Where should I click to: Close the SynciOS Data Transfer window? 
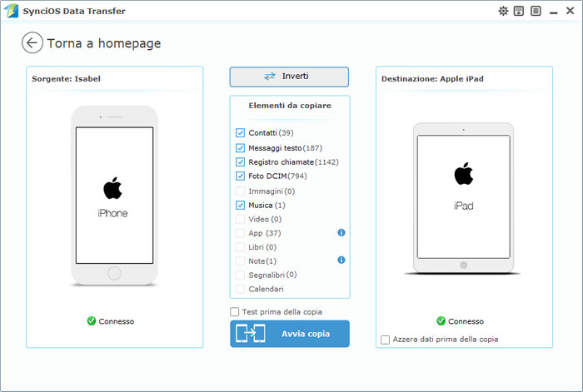point(570,11)
